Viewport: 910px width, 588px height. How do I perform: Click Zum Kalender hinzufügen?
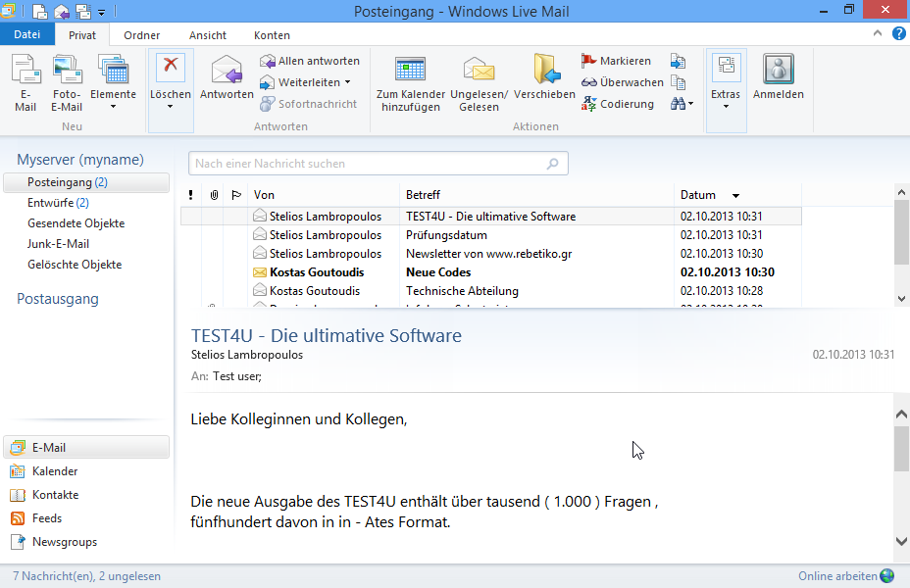point(410,84)
